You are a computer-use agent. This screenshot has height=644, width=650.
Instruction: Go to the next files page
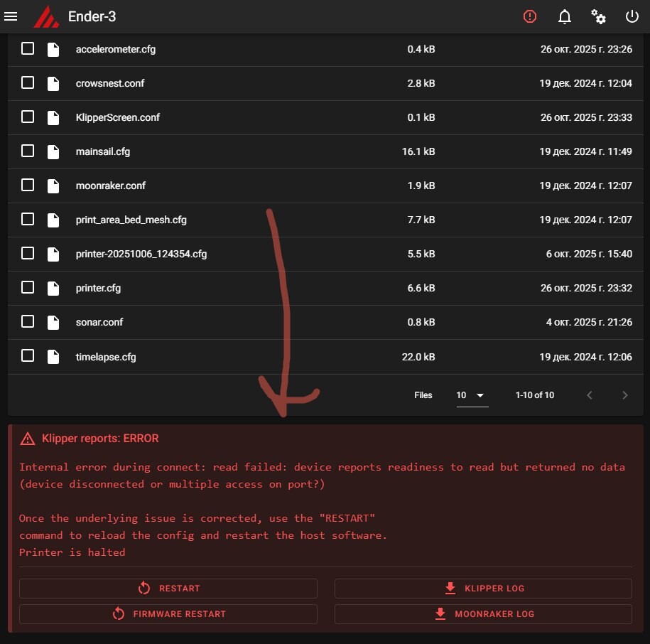pos(624,395)
